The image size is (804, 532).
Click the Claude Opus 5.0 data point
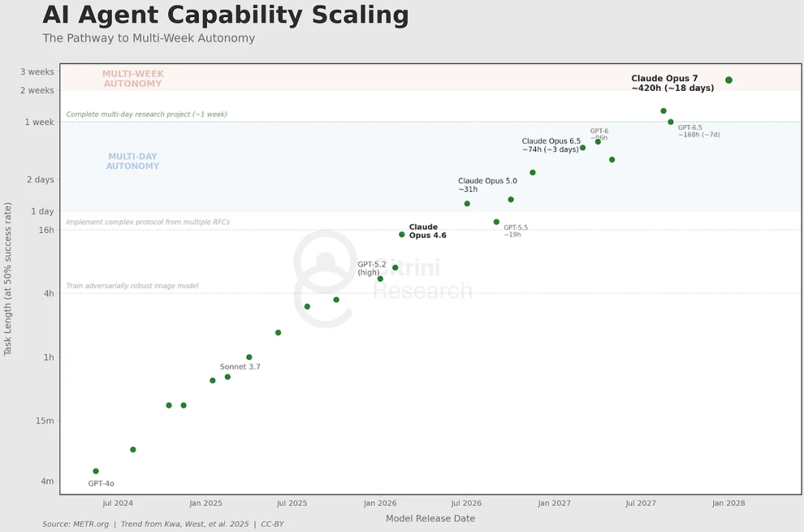[468, 204]
